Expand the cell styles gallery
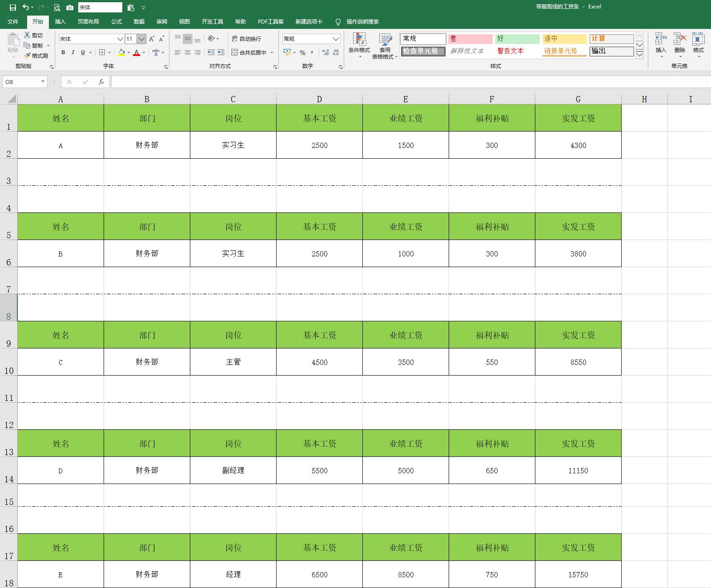711x588 pixels. tap(640, 55)
